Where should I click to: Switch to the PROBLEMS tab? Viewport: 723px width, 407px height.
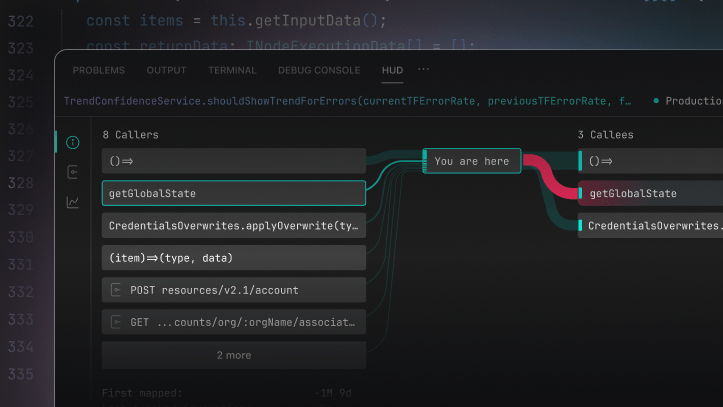[x=99, y=70]
